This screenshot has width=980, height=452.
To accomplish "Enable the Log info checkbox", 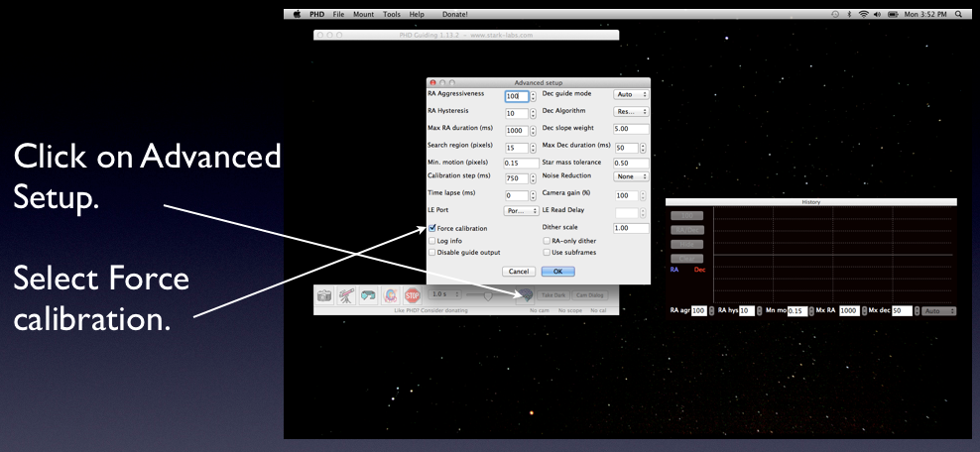I will click(430, 240).
